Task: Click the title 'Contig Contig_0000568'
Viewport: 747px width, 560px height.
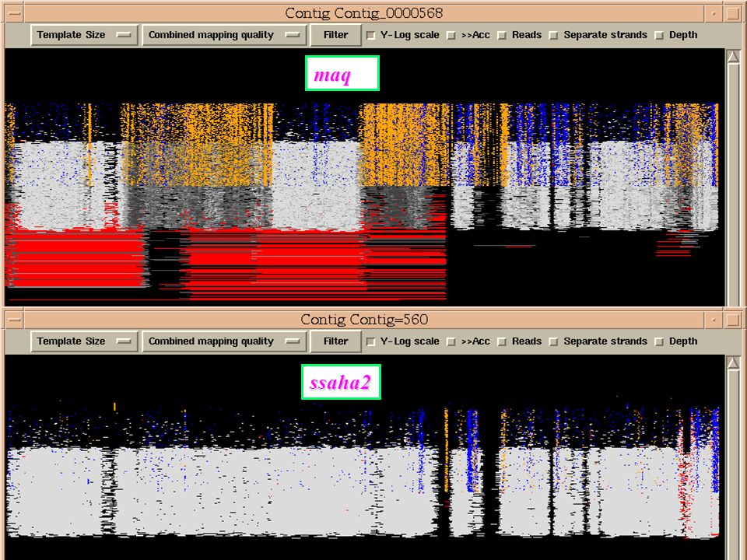Action: click(x=364, y=13)
